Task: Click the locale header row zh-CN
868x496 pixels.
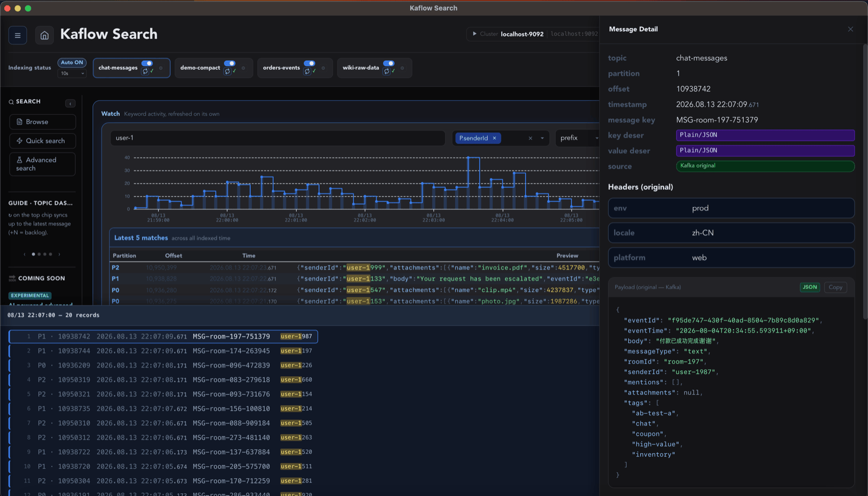Action: pos(731,233)
